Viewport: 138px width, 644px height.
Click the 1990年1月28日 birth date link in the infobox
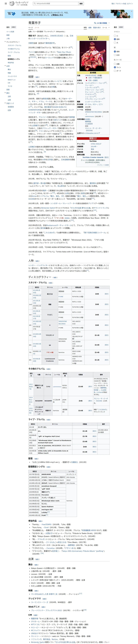pyautogui.click(x=91, y=75)
